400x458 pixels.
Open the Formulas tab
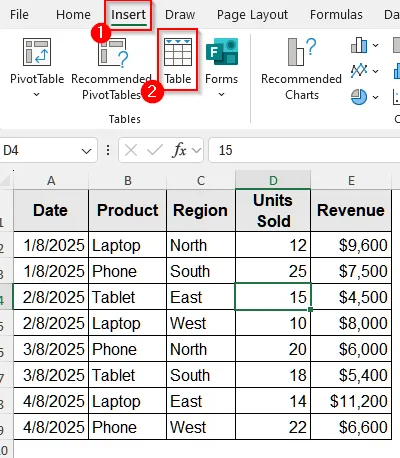336,15
